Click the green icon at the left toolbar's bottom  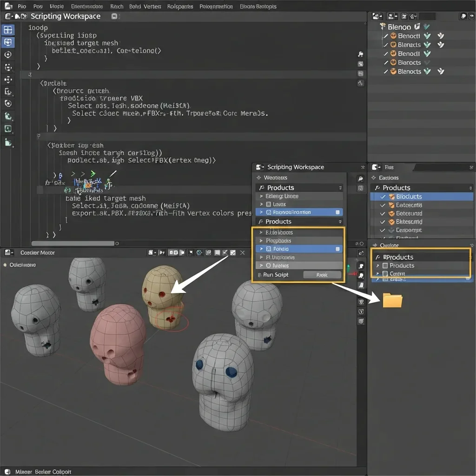(8, 142)
